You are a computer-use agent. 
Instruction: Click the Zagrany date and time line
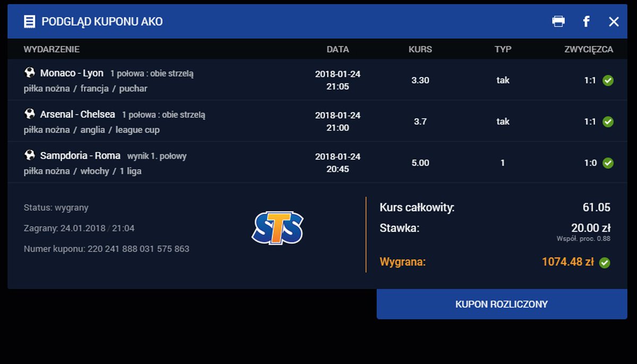[x=79, y=228]
